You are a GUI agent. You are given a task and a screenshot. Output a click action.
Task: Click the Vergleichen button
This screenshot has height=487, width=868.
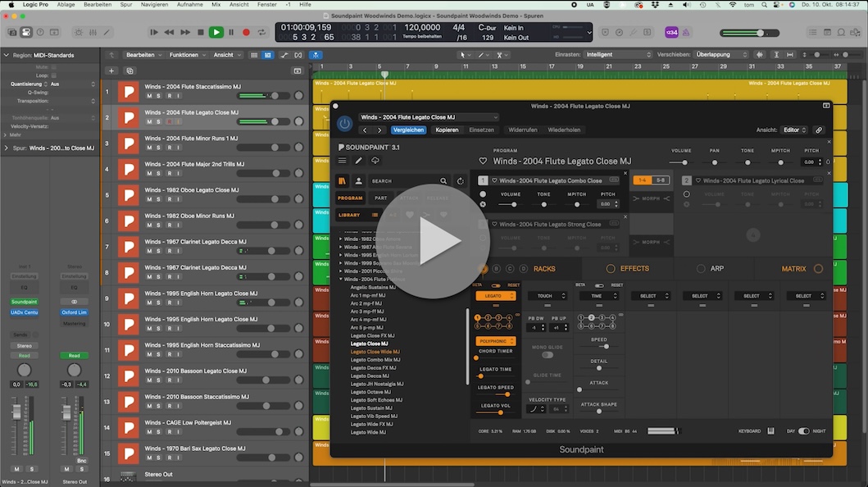(x=408, y=130)
